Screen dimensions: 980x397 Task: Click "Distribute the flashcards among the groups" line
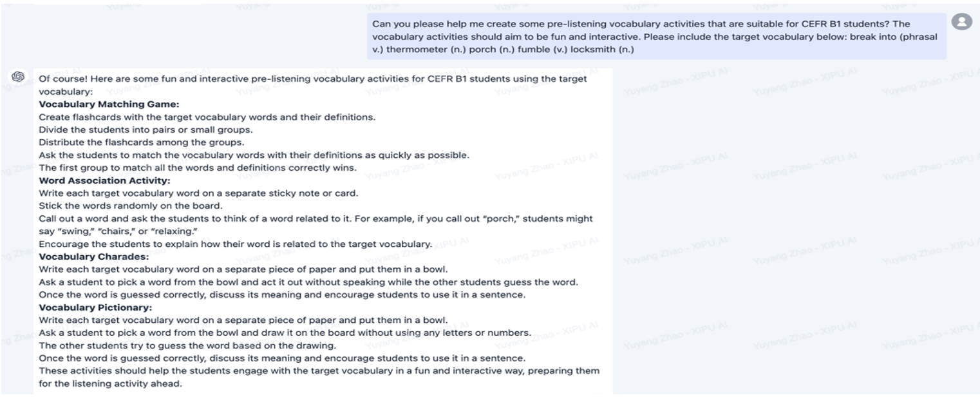click(141, 142)
